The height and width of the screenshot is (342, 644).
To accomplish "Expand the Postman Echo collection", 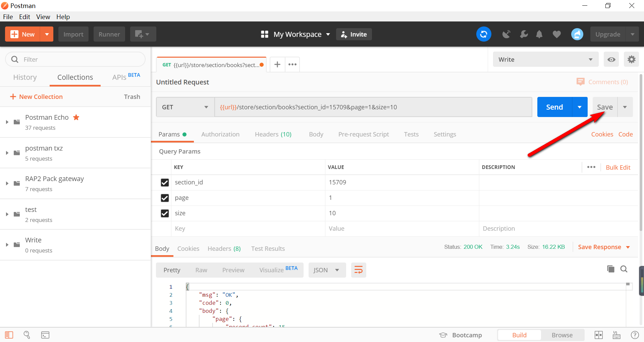I will tap(7, 122).
